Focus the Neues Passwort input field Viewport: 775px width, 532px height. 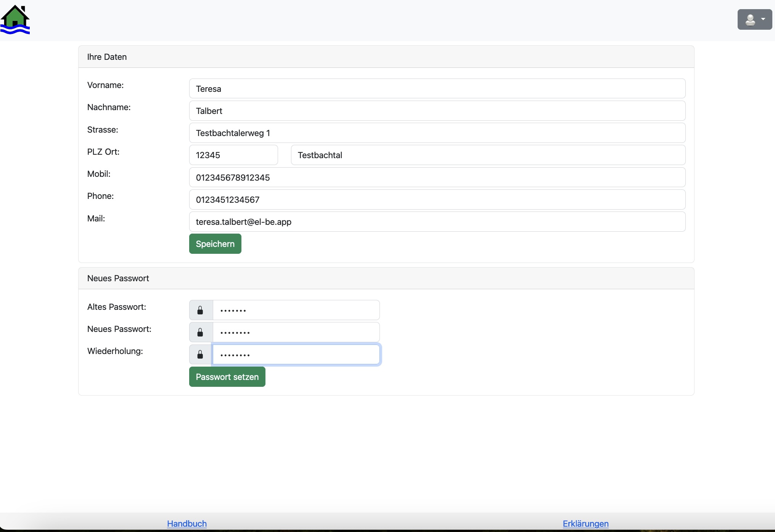tap(296, 332)
